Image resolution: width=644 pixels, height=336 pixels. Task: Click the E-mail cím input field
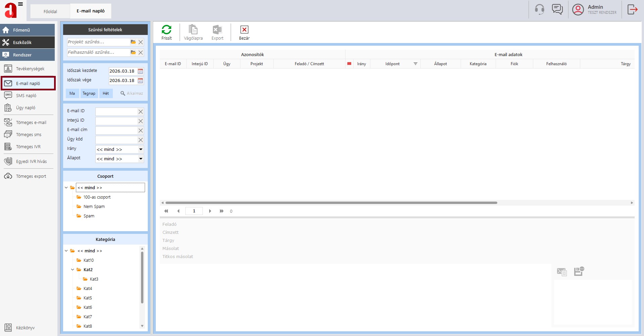coord(117,130)
